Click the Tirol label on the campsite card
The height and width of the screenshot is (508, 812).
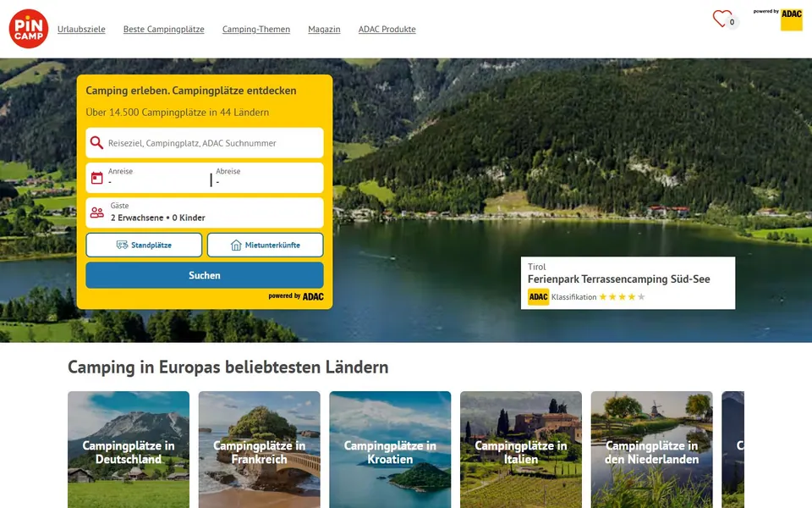[536, 267]
